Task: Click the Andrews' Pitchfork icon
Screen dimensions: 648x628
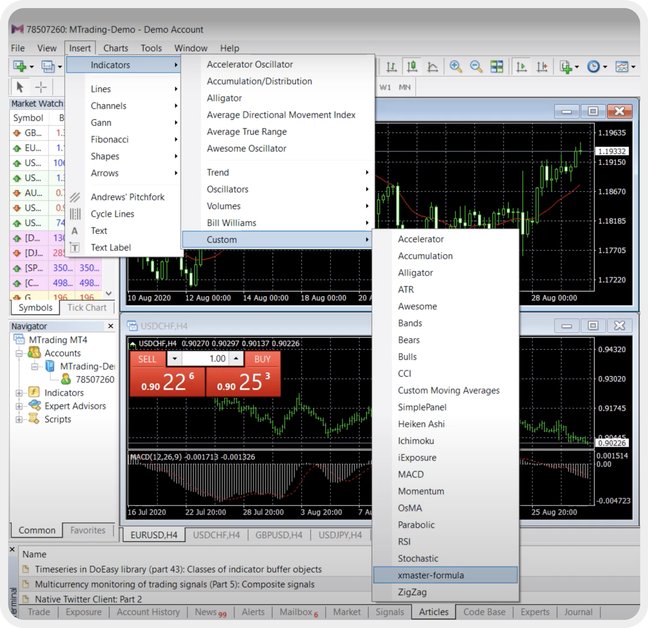Action: pos(75,197)
